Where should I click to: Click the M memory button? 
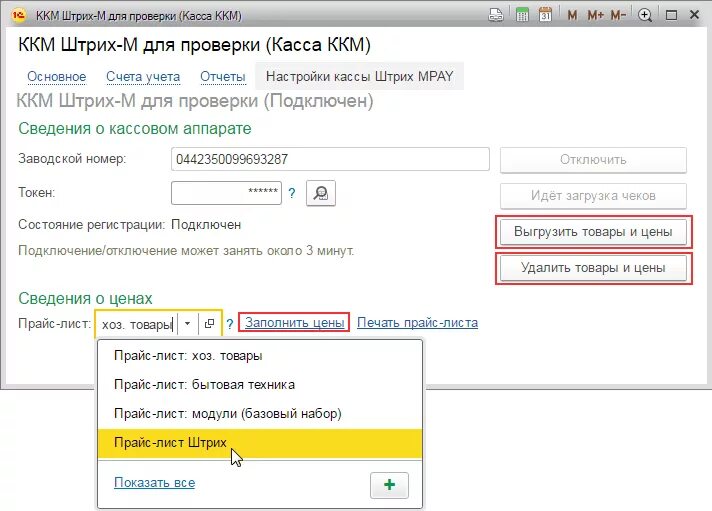(572, 15)
